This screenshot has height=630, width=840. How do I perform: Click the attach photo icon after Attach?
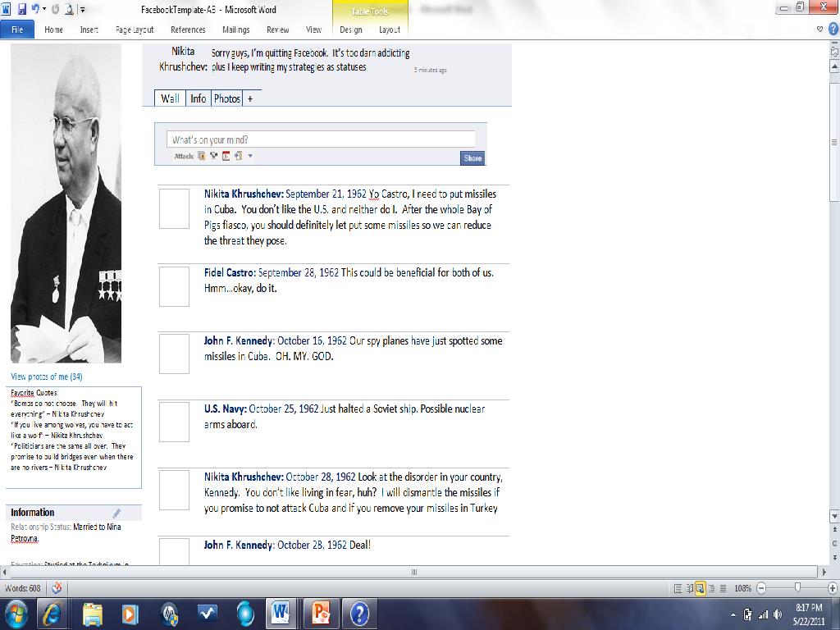(x=202, y=156)
